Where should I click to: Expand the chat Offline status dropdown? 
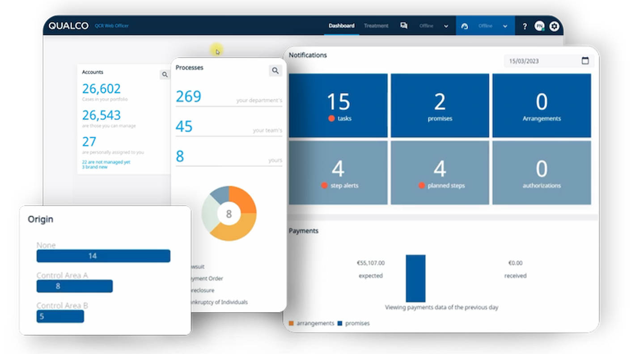pos(446,26)
